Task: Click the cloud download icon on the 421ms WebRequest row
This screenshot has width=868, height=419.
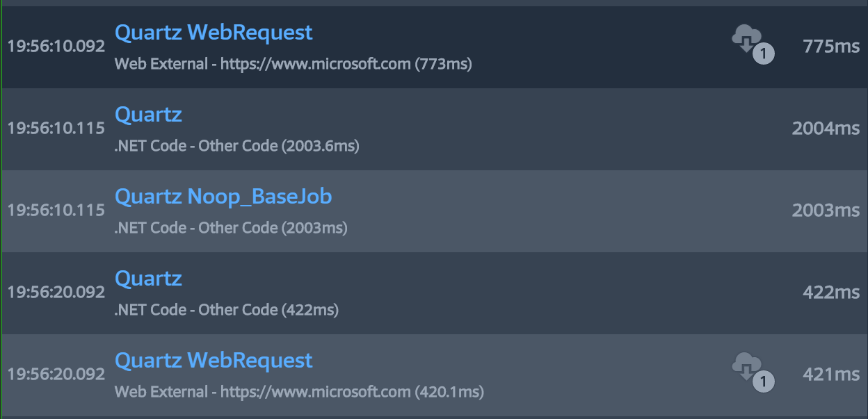Action: (x=753, y=372)
